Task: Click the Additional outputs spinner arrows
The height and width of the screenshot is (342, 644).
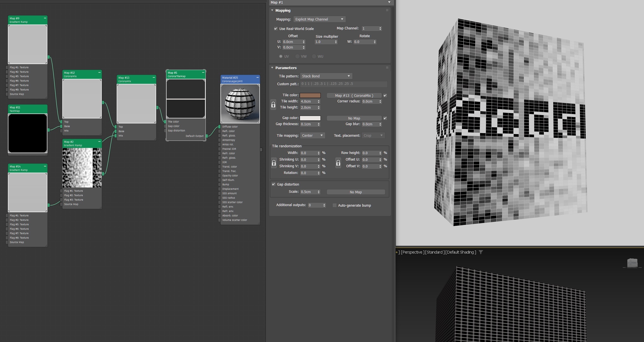Action: (x=324, y=205)
